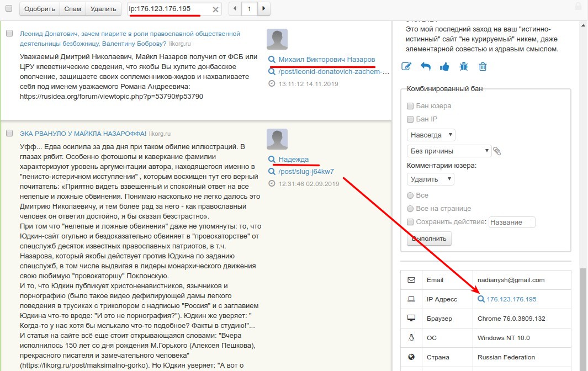Click the Chrome 76.0.3809.132 value
Screen dimensions: 588x371
click(x=511, y=319)
